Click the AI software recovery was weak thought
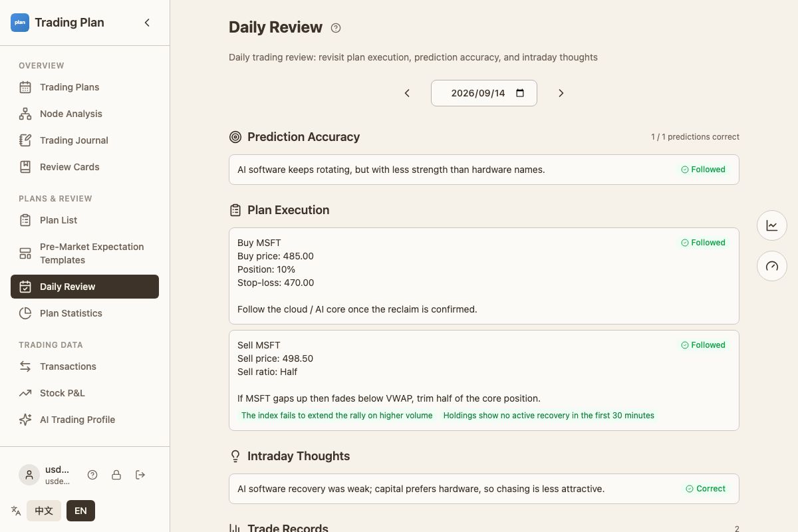Viewport: 798px width, 532px height. click(x=421, y=489)
